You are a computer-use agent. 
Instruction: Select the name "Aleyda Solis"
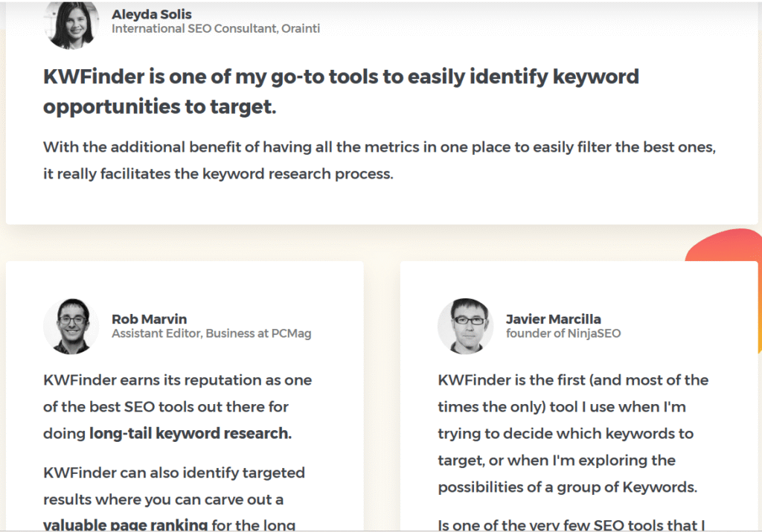point(152,15)
